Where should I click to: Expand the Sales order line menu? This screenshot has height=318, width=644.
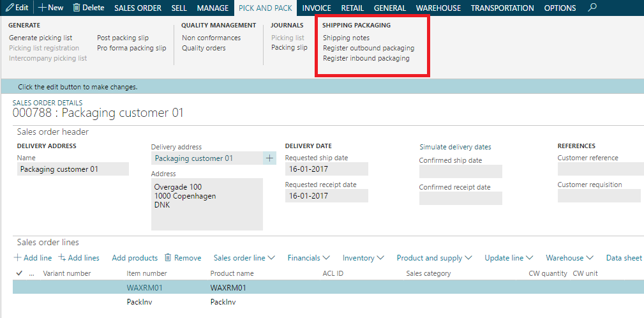(244, 258)
